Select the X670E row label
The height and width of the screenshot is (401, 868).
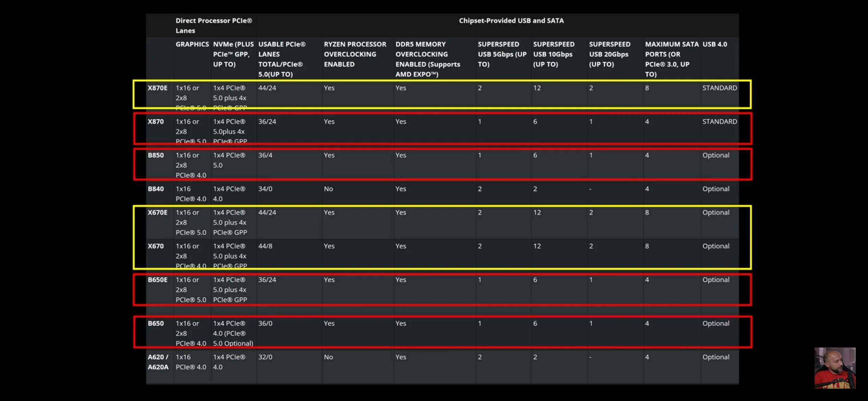click(157, 212)
